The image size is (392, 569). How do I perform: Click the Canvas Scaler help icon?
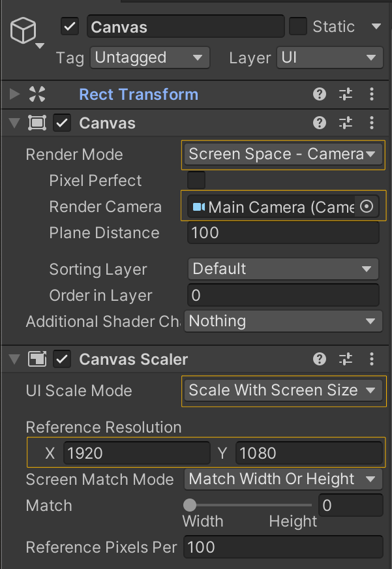coord(320,359)
